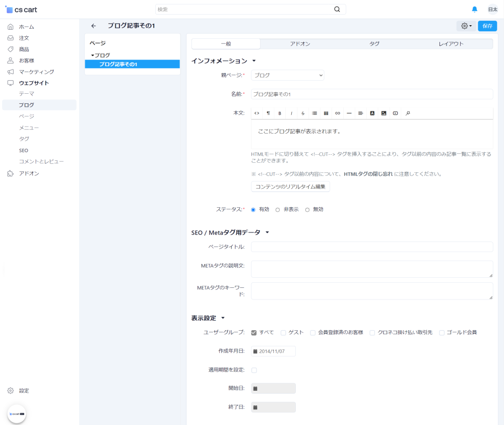Open ホーム in the sidebar
Screen dimensions: 504x425
coord(26,27)
